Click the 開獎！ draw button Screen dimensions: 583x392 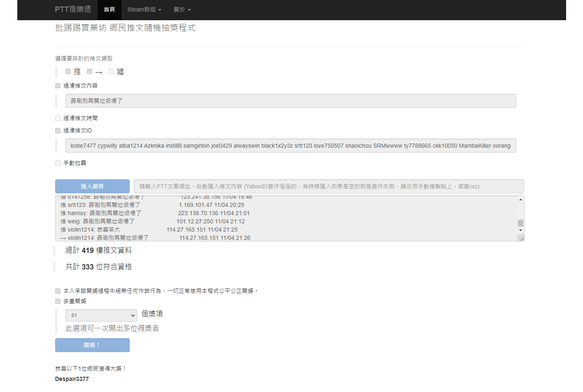tap(92, 345)
